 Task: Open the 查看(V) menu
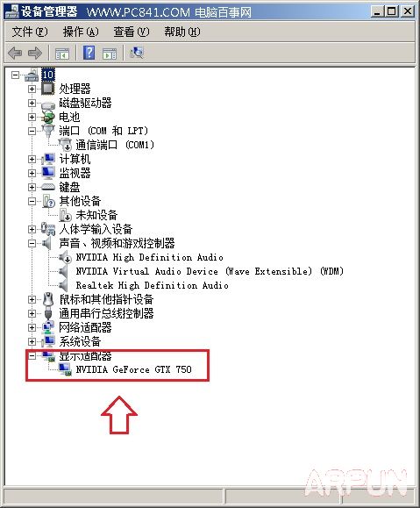tap(132, 32)
